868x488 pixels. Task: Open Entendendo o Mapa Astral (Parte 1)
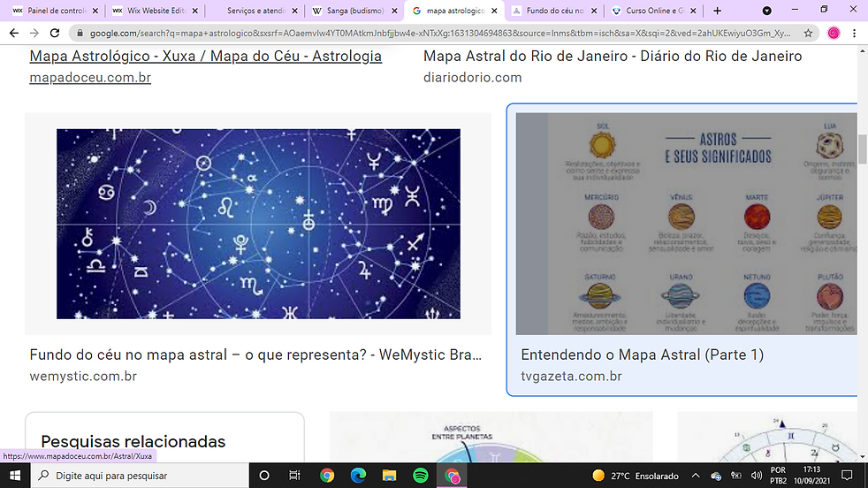point(642,355)
